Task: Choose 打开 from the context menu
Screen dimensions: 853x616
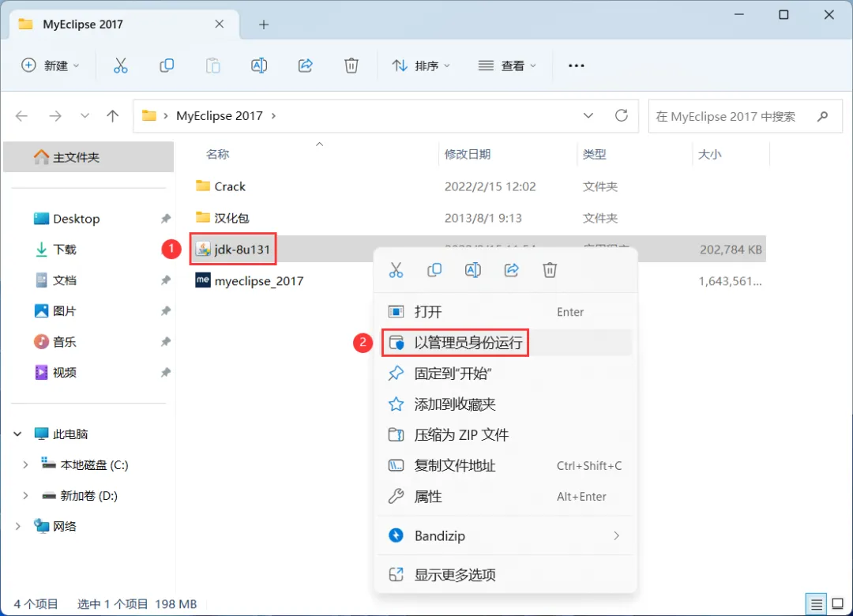Action: pyautogui.click(x=505, y=312)
